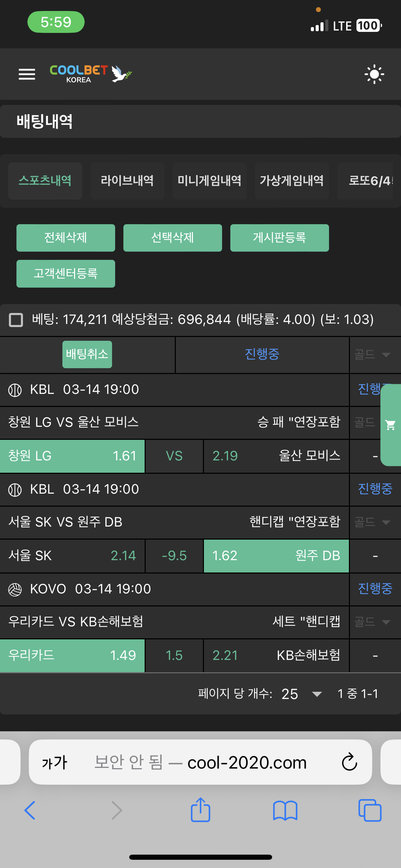Open the 골드 dropdown for 서울 SK match

(373, 522)
